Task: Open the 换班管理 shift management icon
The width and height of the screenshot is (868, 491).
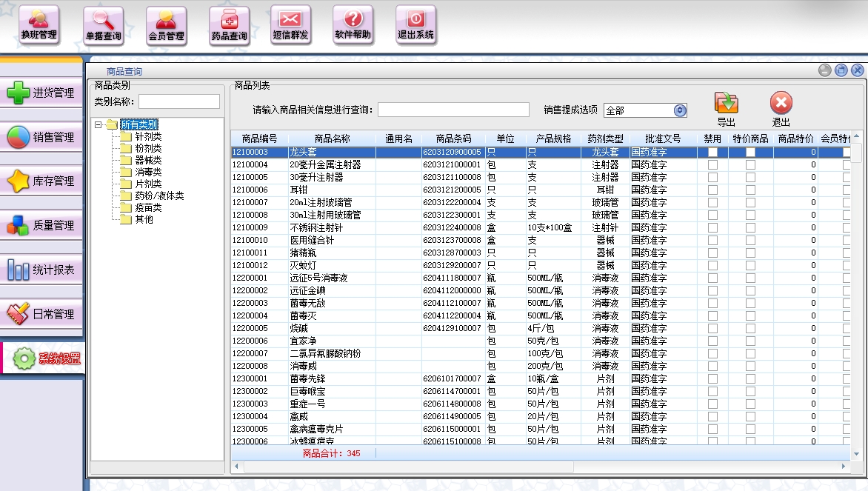Action: [39, 24]
